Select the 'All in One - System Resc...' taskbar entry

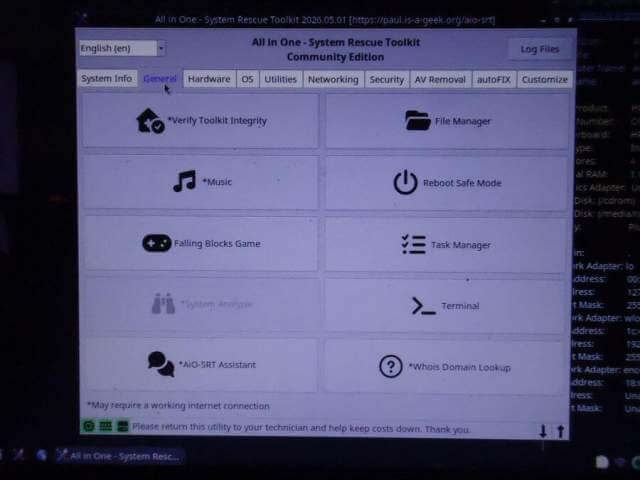pyautogui.click(x=120, y=456)
